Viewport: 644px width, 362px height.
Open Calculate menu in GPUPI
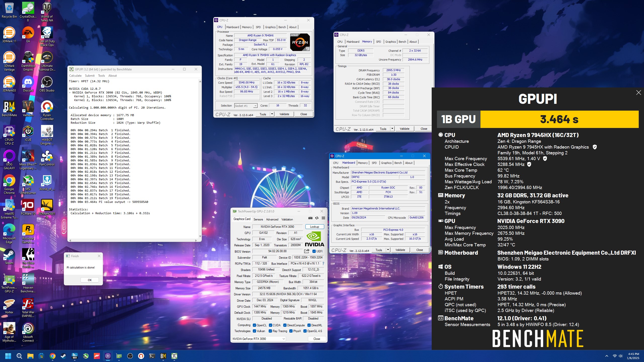pos(75,76)
